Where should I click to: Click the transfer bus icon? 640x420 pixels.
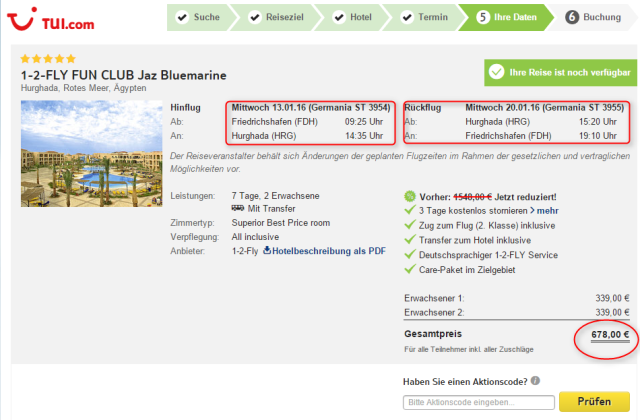238,208
